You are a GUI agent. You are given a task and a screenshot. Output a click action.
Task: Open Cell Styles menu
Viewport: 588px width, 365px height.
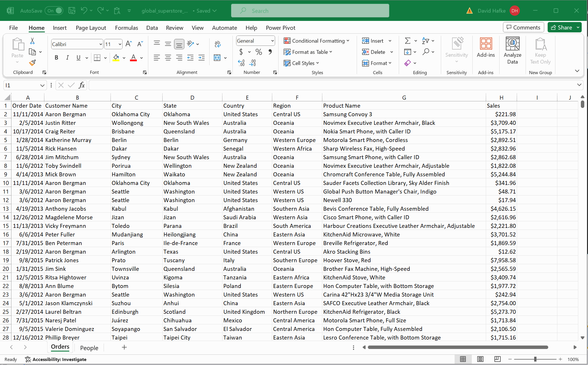pyautogui.click(x=301, y=63)
